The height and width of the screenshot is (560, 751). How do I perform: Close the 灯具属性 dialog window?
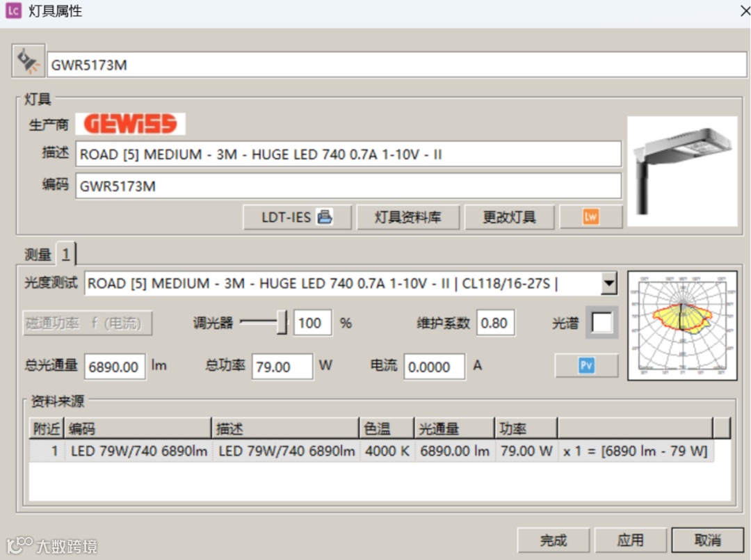(745, 10)
